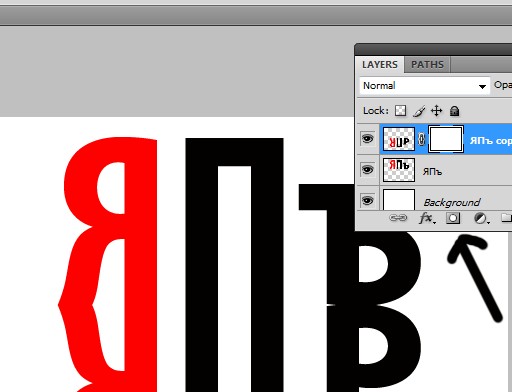Open the adjustment layer menu icon
Viewport: 512px width, 392px height.
pos(481,218)
